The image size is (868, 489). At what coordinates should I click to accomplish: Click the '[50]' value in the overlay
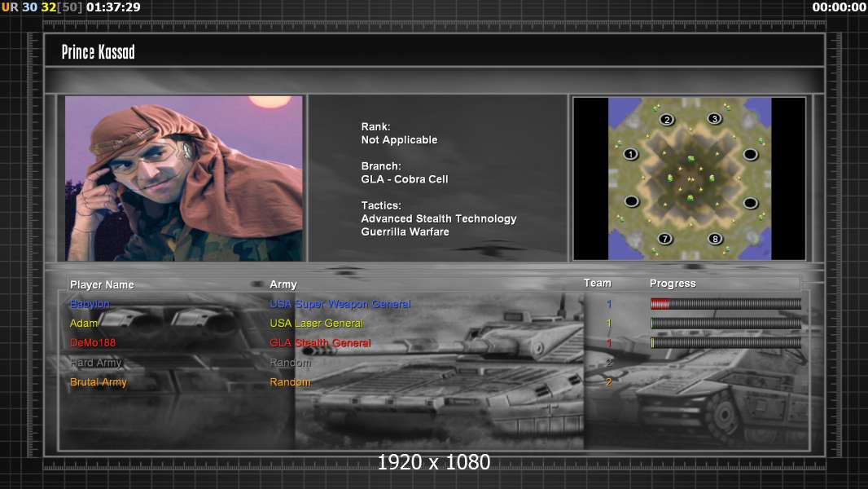[x=70, y=7]
